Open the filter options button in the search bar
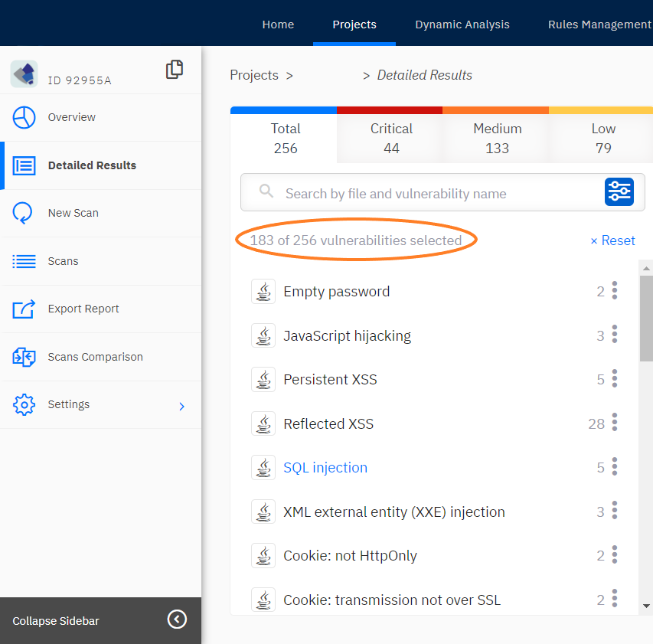Viewport: 653px width, 644px height. pos(619,192)
